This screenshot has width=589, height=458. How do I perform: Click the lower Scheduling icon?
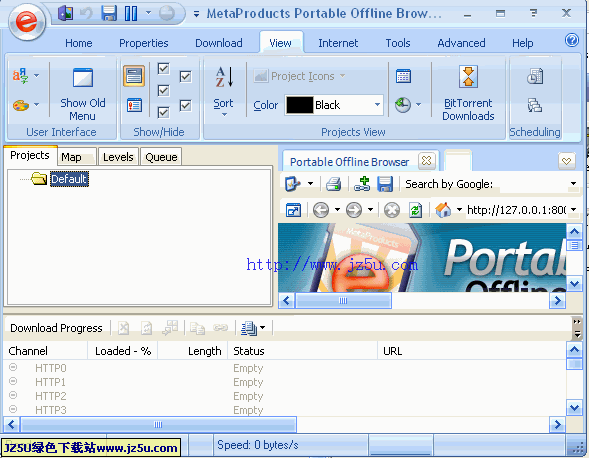(x=535, y=105)
